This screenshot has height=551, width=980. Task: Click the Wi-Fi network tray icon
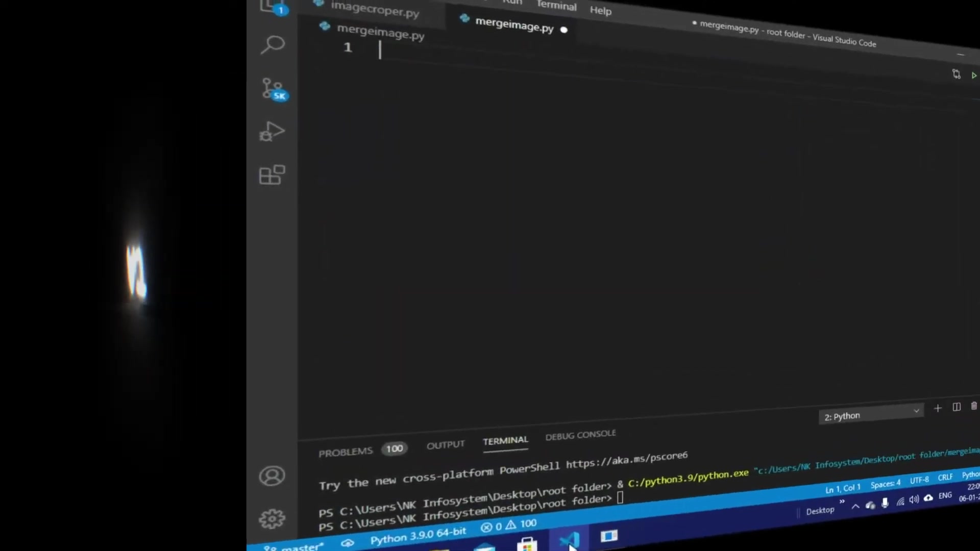[x=900, y=502]
